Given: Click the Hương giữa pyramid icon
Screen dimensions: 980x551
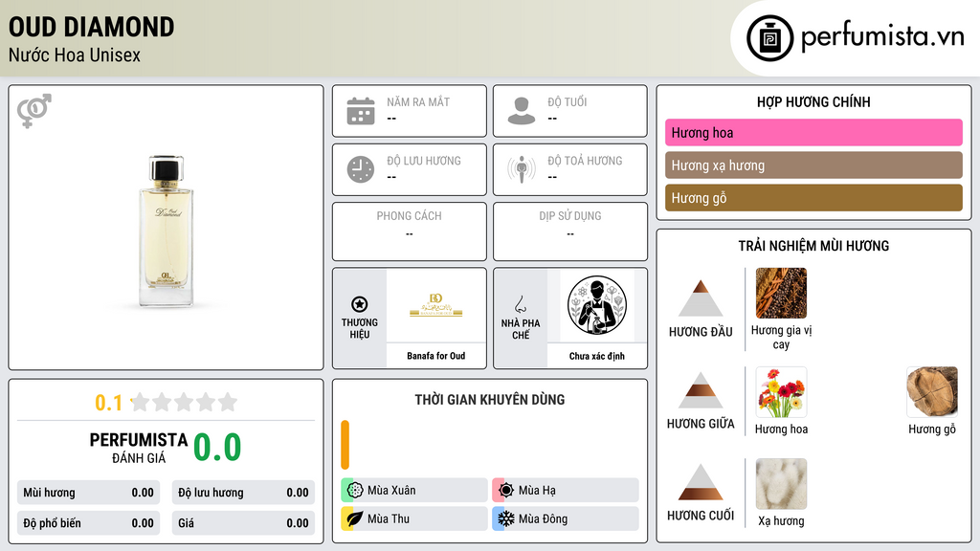Looking at the screenshot, I should click(x=701, y=390).
